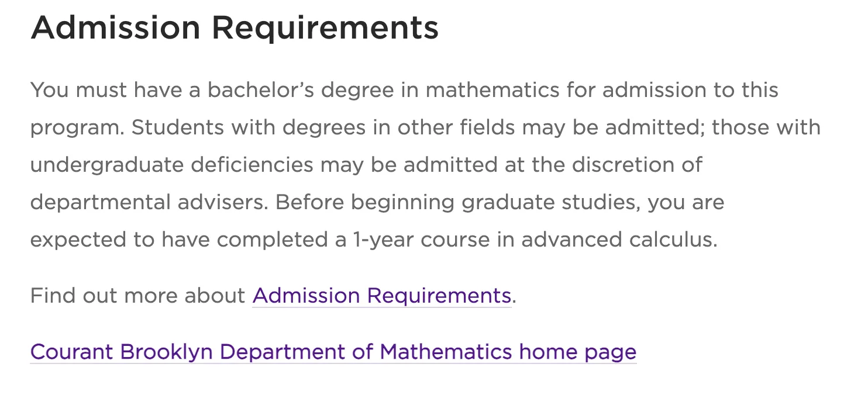Click the phrase 'advanced calculus'
Screen dimensions: 868x395
[619, 240]
